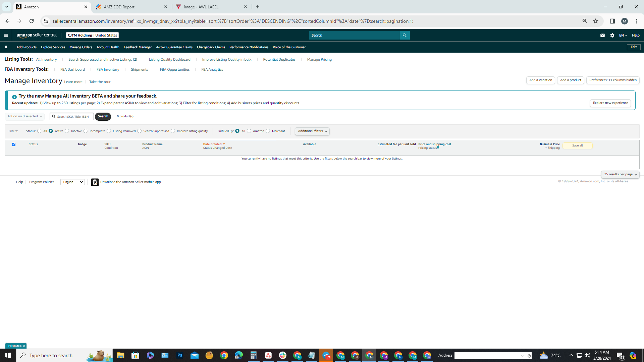Open Slack from the taskbar

coord(283,355)
